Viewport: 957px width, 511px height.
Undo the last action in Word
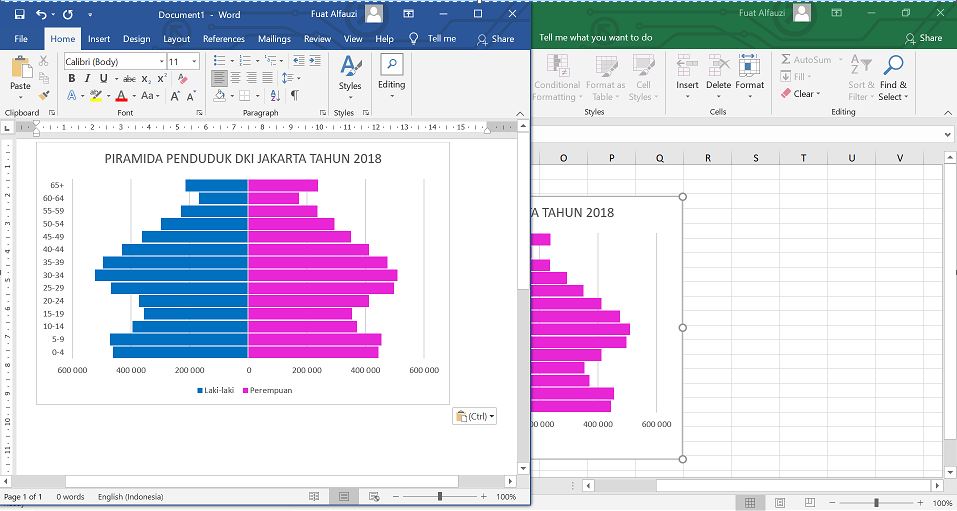tap(41, 14)
